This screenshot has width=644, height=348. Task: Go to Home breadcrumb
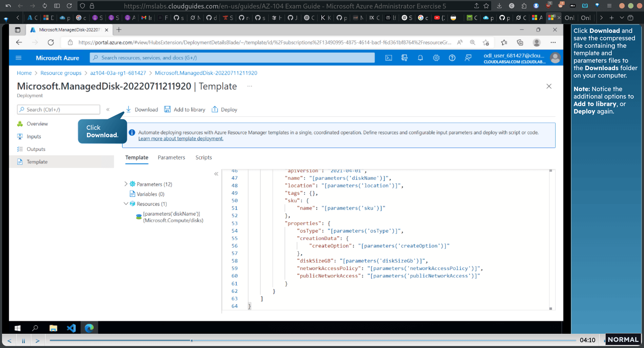[24, 73]
